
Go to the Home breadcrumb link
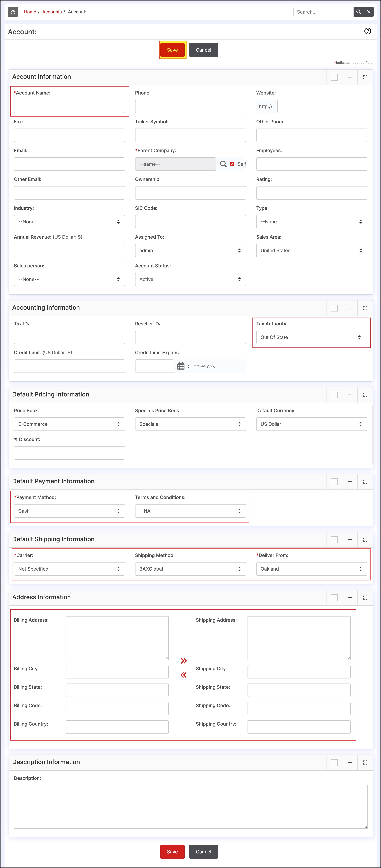pyautogui.click(x=30, y=12)
